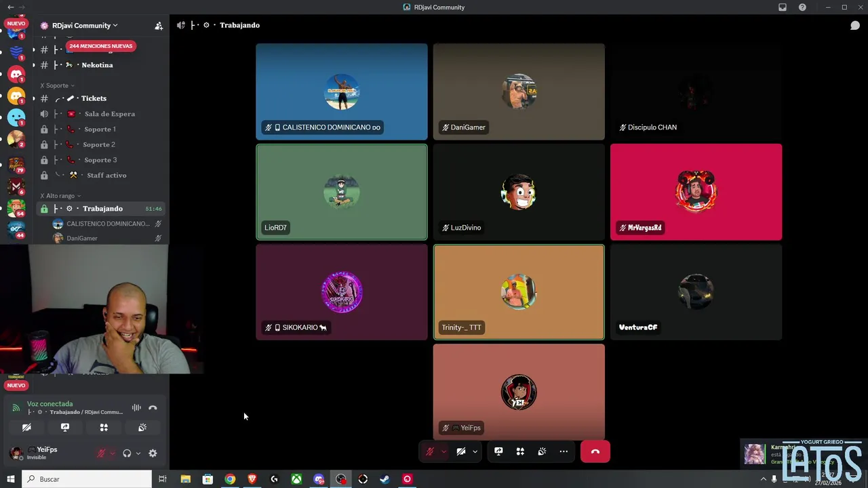Disconnect with the red hang-up button
This screenshot has height=488, width=868.
[x=595, y=451]
